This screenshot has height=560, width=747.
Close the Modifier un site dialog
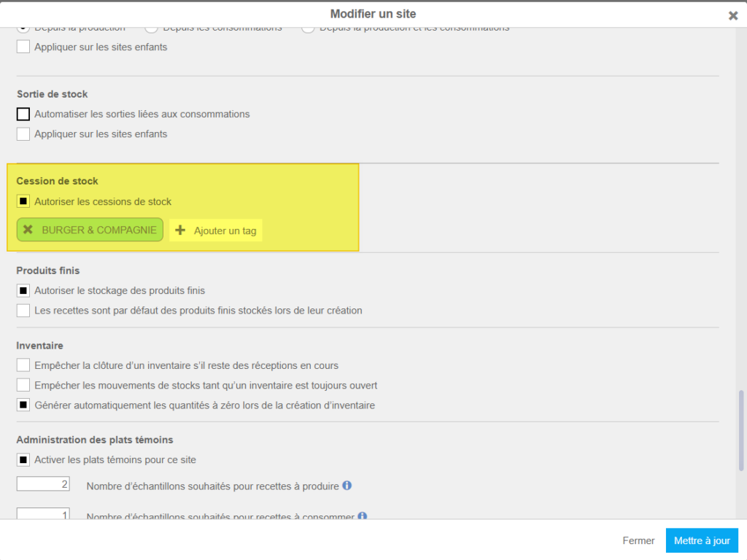pos(733,15)
